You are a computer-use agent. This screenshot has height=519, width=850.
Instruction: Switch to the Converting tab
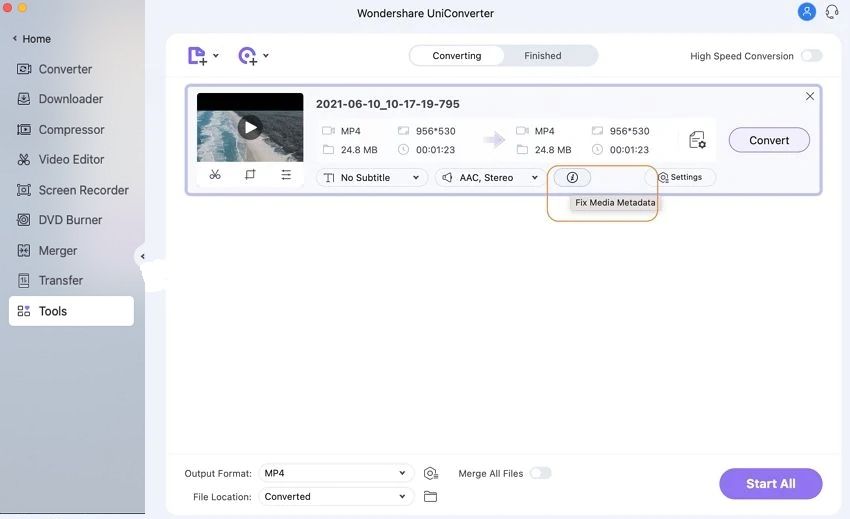pyautogui.click(x=456, y=56)
